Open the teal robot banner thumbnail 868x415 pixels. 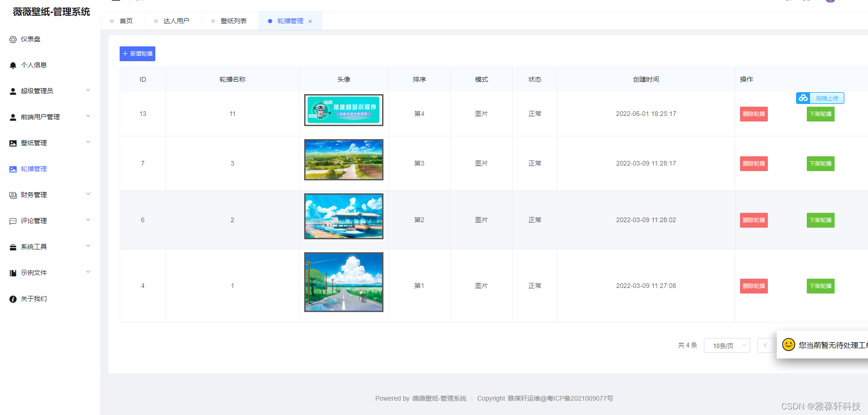[344, 110]
